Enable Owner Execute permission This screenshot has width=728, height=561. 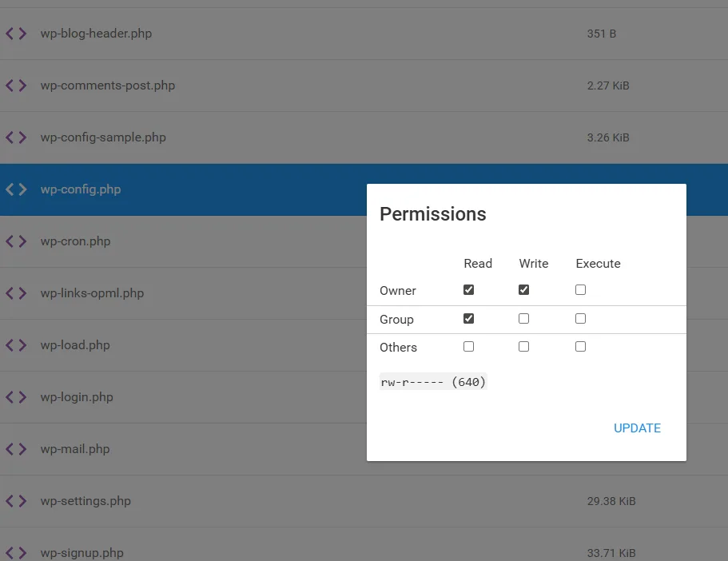[580, 290]
